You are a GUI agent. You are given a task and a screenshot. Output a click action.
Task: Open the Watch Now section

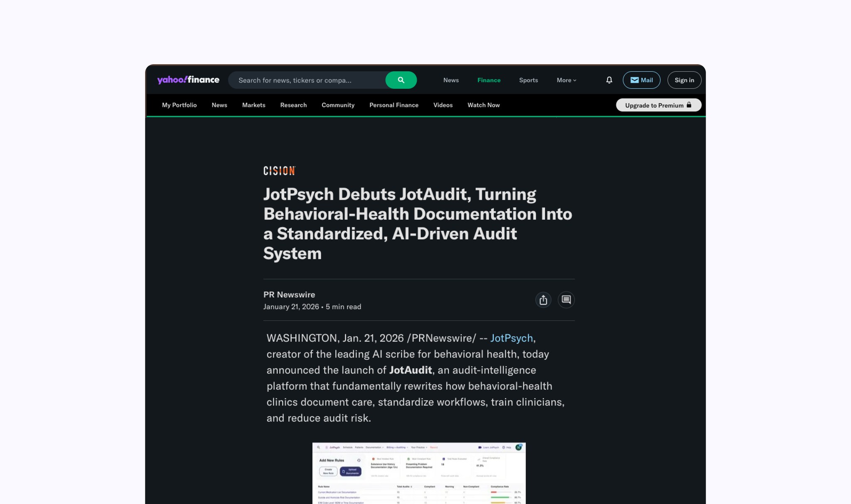(483, 105)
